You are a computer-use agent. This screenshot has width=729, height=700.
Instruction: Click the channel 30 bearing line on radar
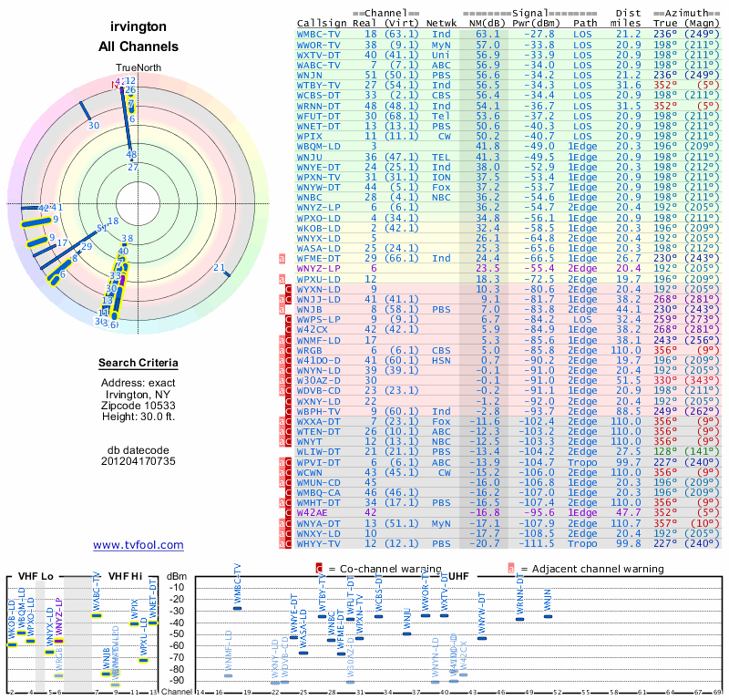[x=85, y=110]
